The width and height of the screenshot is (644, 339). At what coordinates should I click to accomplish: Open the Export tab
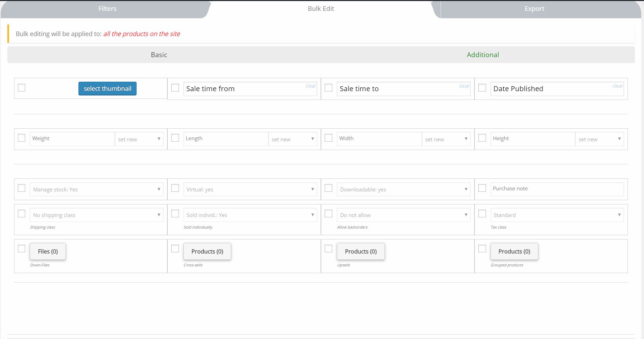click(x=534, y=9)
